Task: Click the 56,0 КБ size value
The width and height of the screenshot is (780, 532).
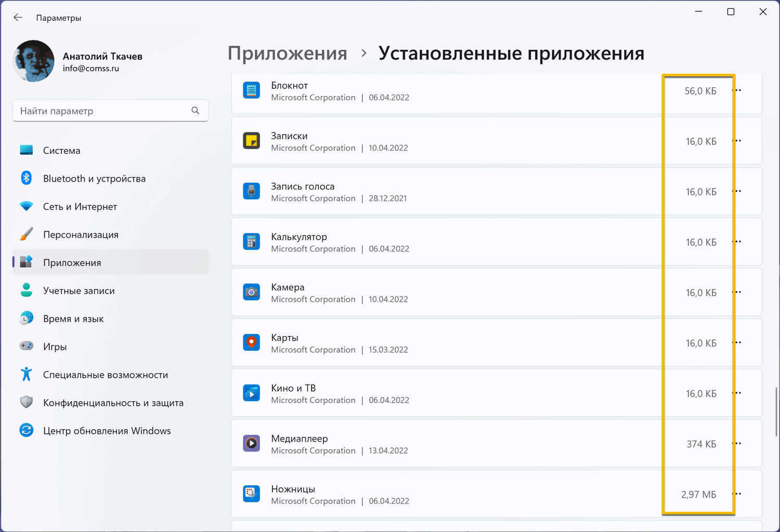Action: click(x=700, y=91)
